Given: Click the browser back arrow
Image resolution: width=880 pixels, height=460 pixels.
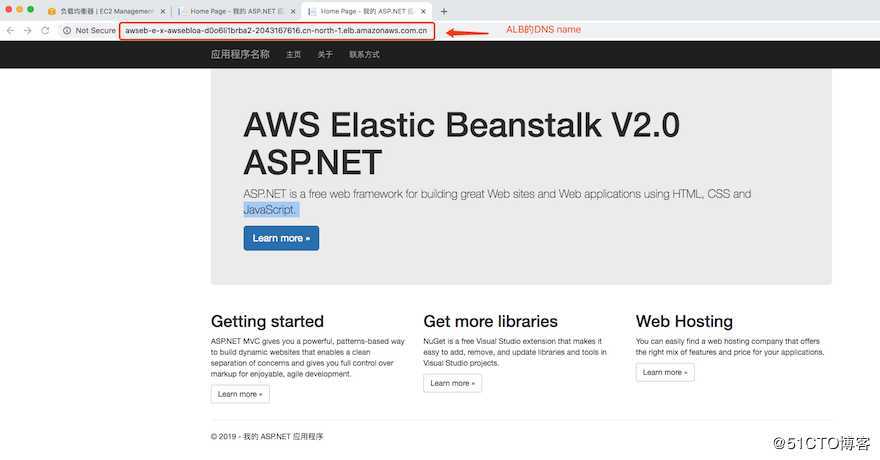Looking at the screenshot, I should (10, 31).
